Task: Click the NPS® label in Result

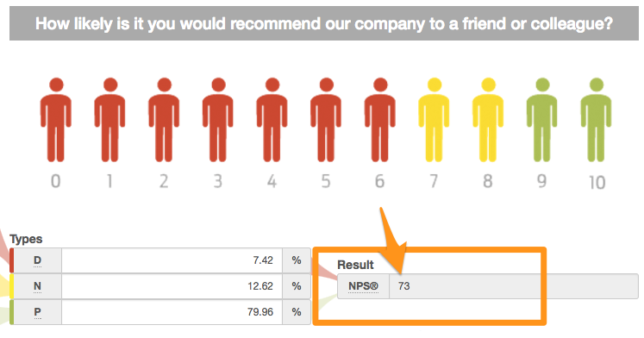Action: (364, 286)
